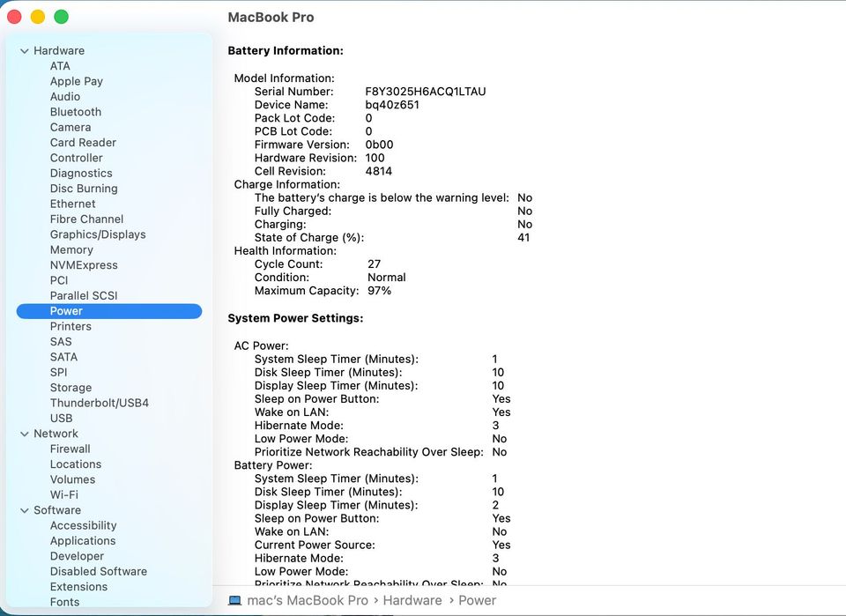Select Developer under Software
This screenshot has height=616, width=846.
(77, 556)
